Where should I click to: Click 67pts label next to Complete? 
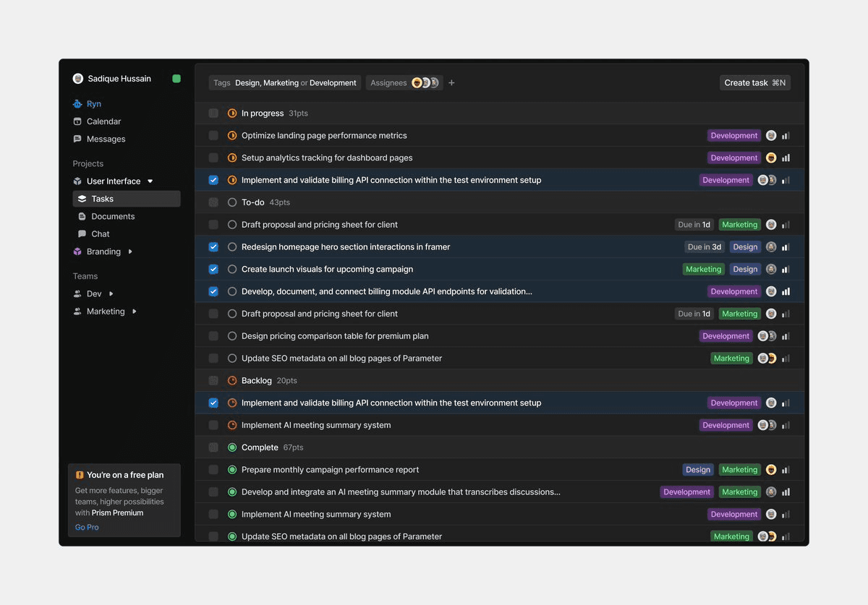click(294, 447)
